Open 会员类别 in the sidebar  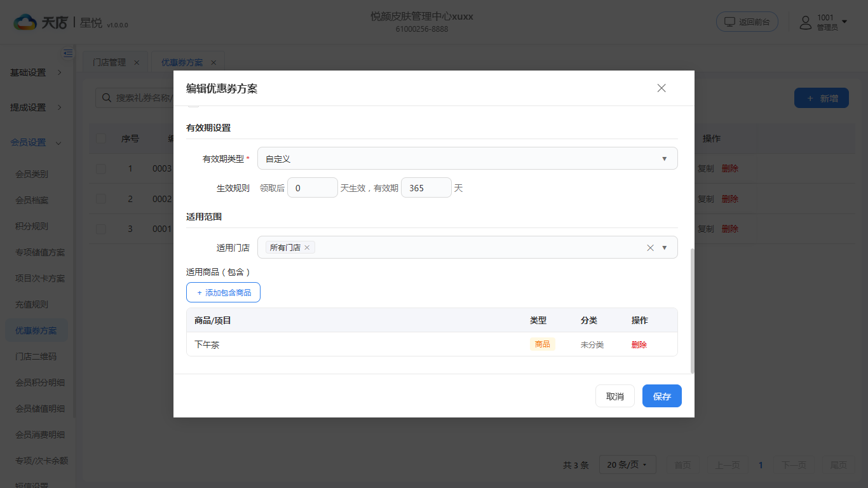tap(32, 174)
